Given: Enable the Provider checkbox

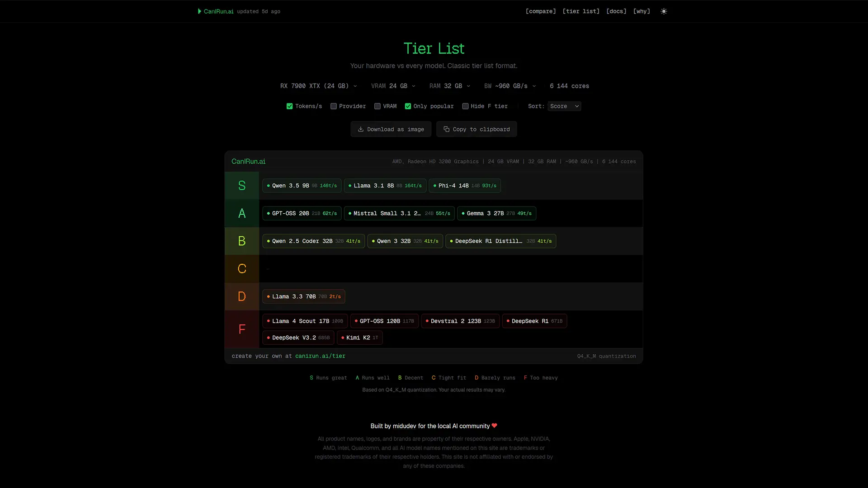Looking at the screenshot, I should 334,106.
